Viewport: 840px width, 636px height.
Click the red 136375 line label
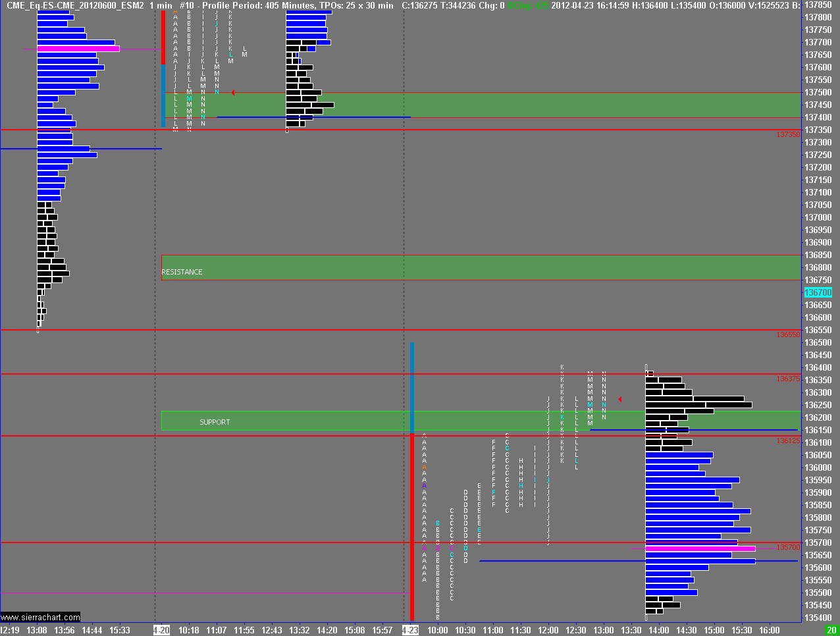(x=788, y=379)
